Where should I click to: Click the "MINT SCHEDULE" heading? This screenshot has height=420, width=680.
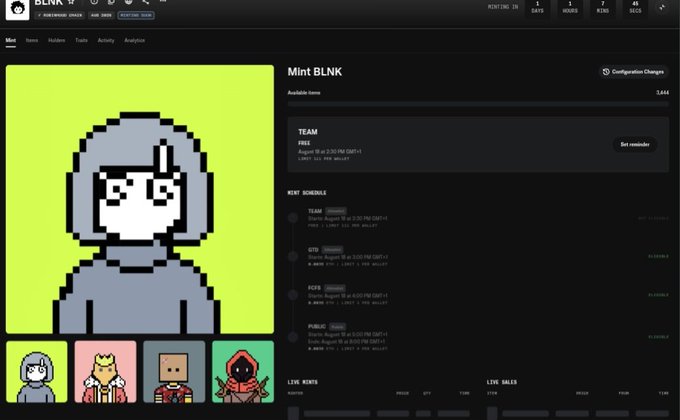click(x=307, y=193)
